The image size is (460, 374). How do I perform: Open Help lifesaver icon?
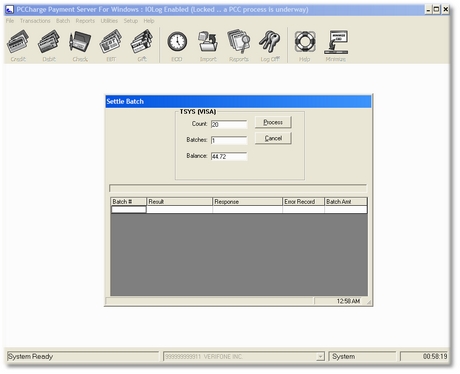click(x=305, y=45)
